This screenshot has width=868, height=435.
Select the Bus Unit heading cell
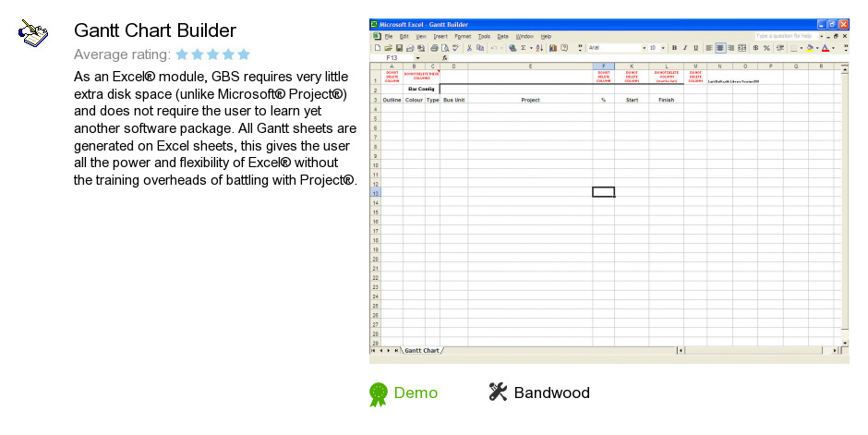click(x=454, y=100)
